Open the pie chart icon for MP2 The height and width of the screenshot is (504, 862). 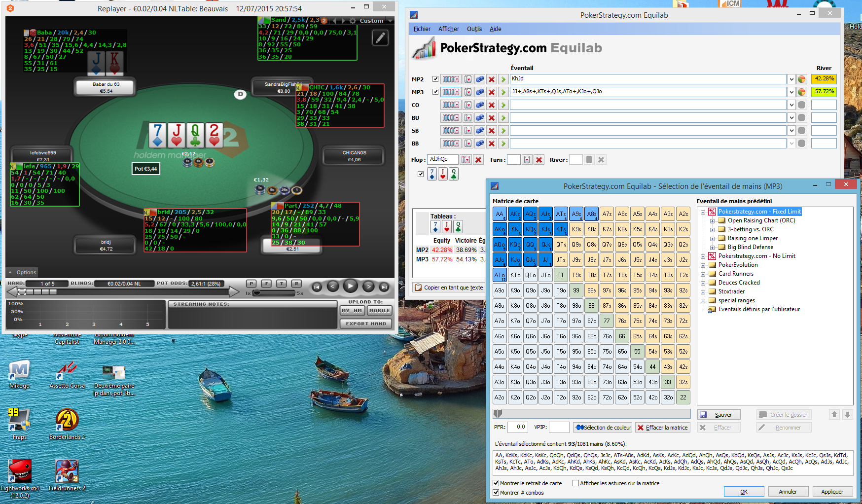[x=801, y=79]
